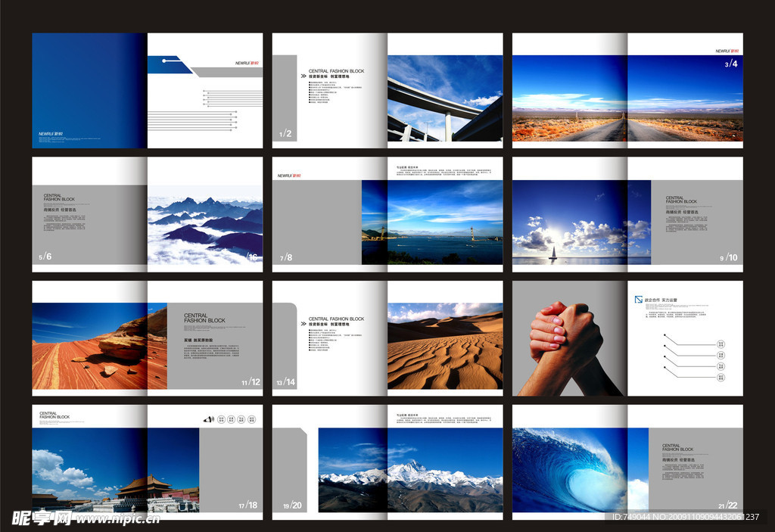Click page number 11/12
This screenshot has width=775, height=532.
pyautogui.click(x=251, y=382)
